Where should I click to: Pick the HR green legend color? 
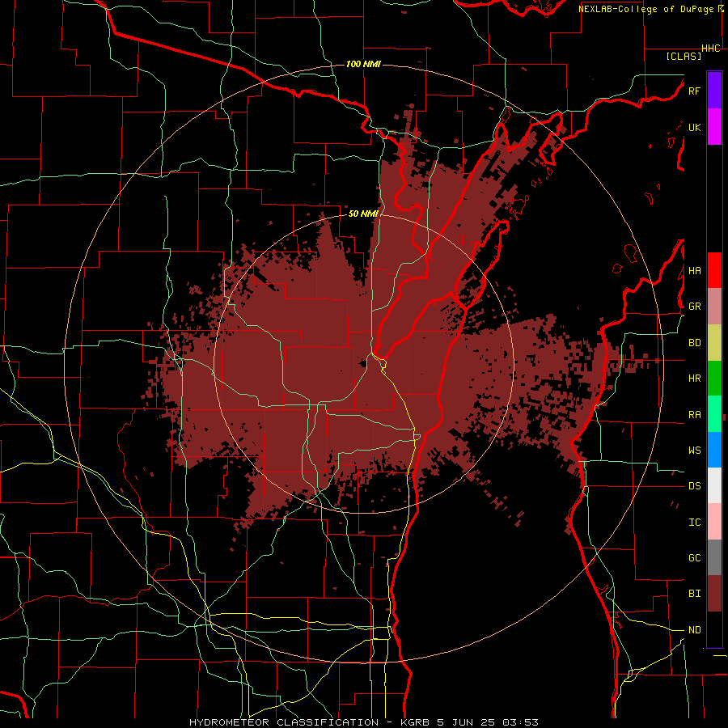pos(714,379)
